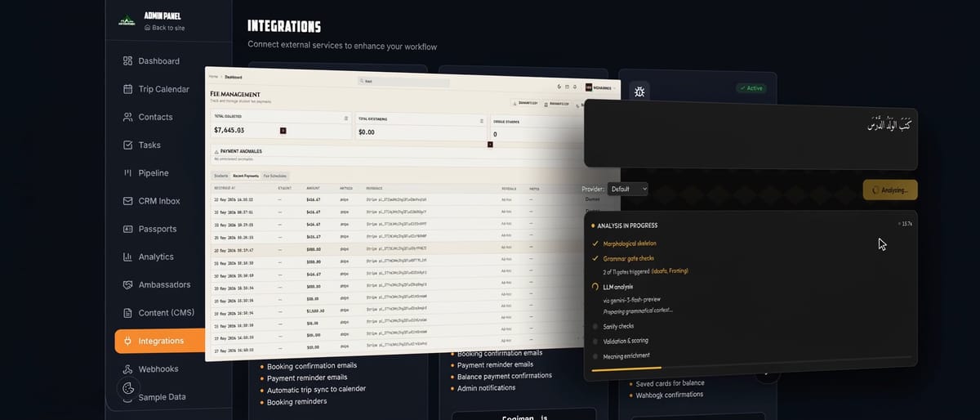Click the Payment Anomalies heading

(239, 151)
